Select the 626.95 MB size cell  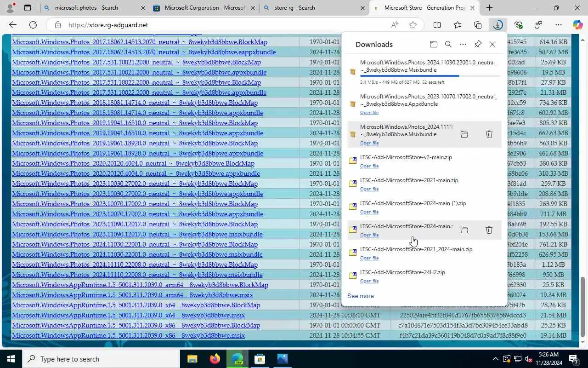(554, 254)
